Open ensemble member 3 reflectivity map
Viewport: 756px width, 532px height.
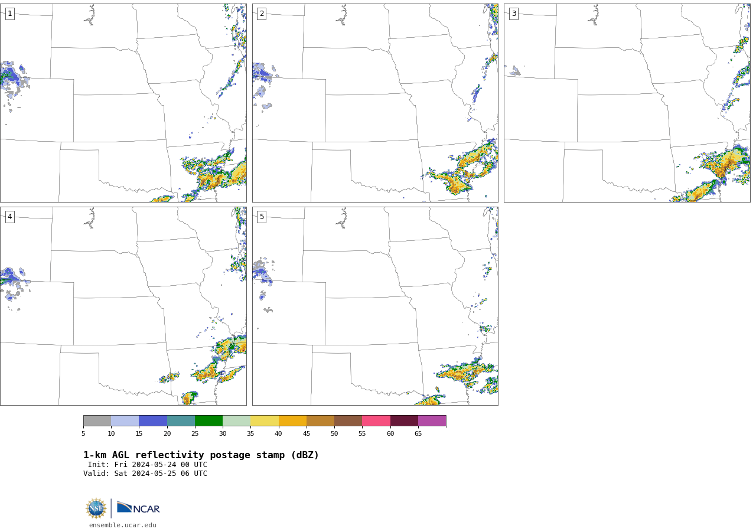click(x=627, y=103)
